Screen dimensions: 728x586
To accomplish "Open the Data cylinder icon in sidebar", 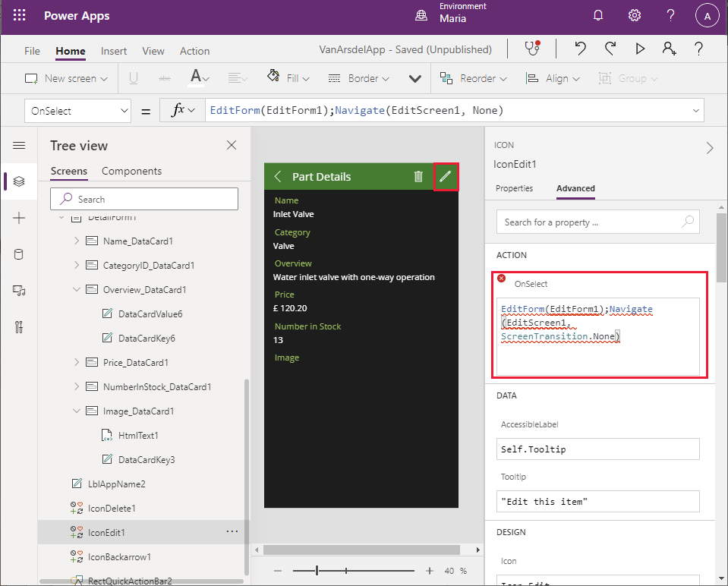I will pos(19,254).
